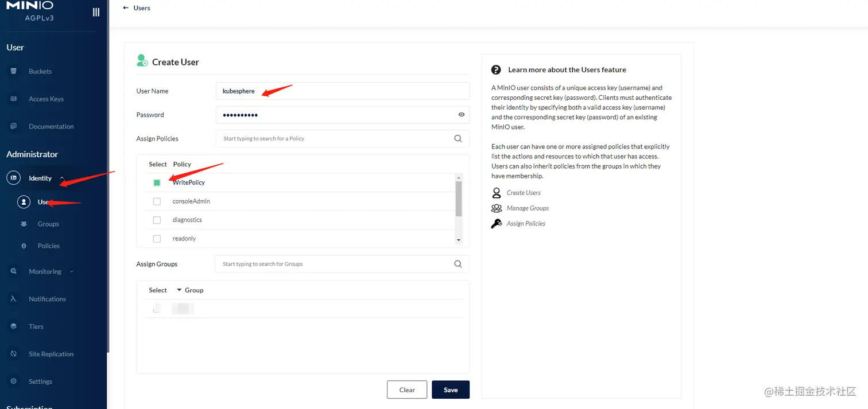Screen dimensions: 868x409
Task: Click the Tiers stack icon
Action: tap(13, 326)
